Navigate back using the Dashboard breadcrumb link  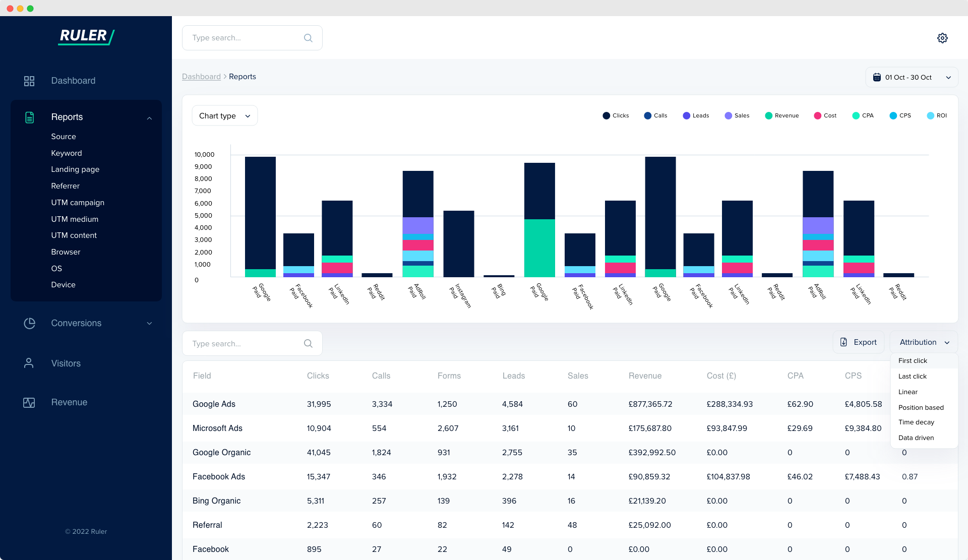pyautogui.click(x=201, y=76)
